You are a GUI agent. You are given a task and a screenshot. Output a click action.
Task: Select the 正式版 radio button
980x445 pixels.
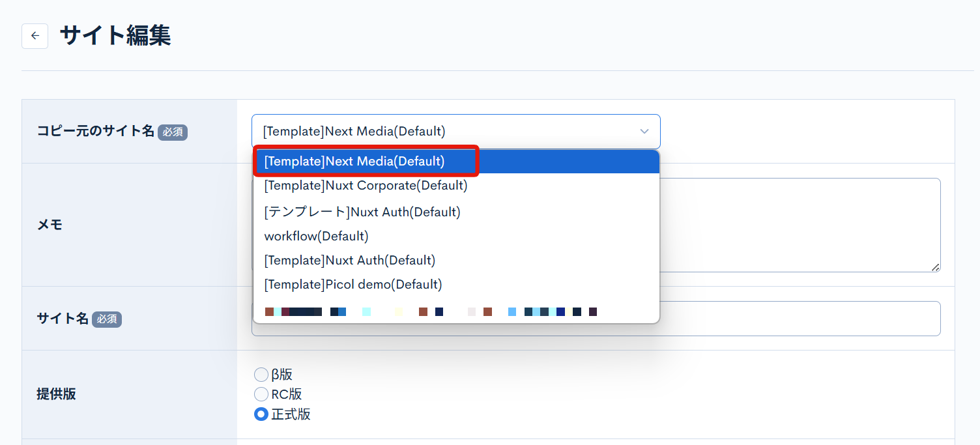coord(261,414)
